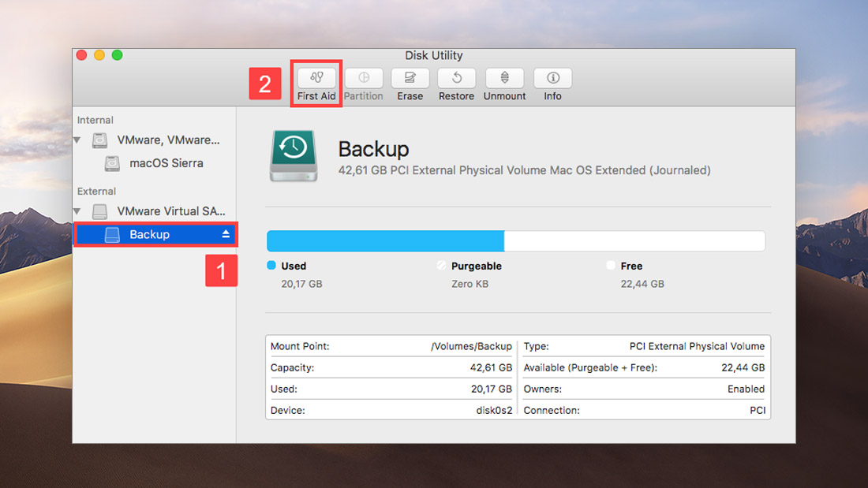Viewport: 868px width, 488px height.
Task: Zoom the window with green button
Action: tap(117, 54)
